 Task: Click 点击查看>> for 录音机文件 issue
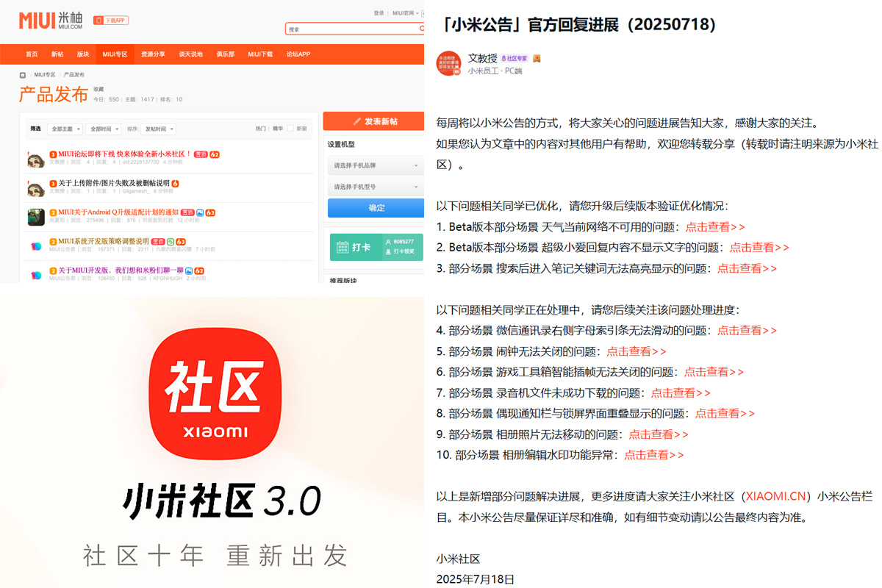pyautogui.click(x=681, y=393)
